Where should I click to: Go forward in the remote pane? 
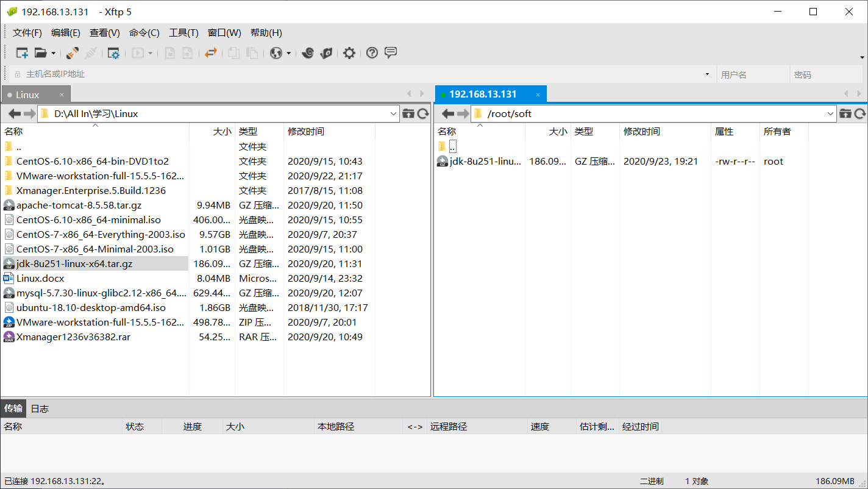point(463,113)
